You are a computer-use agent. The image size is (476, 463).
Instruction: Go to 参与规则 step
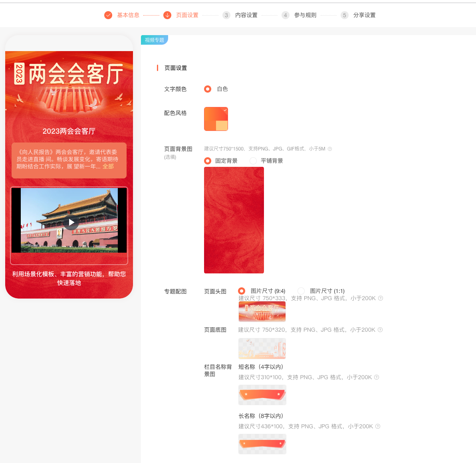coord(305,15)
